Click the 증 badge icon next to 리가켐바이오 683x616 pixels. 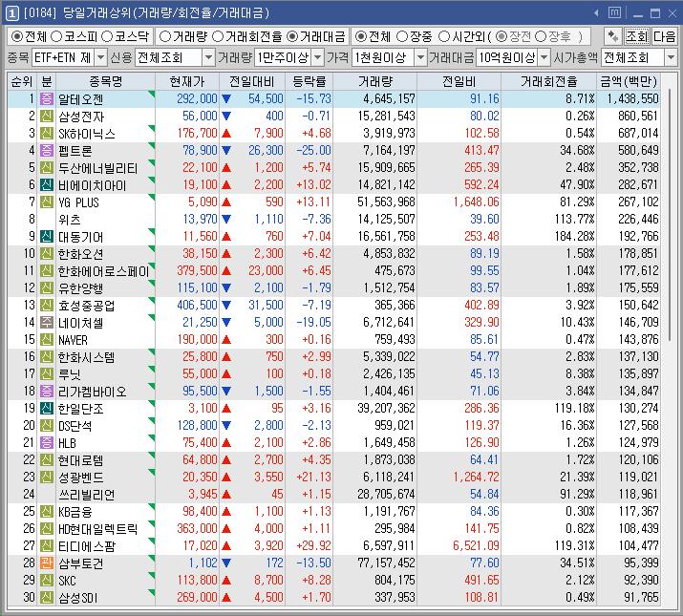click(47, 391)
